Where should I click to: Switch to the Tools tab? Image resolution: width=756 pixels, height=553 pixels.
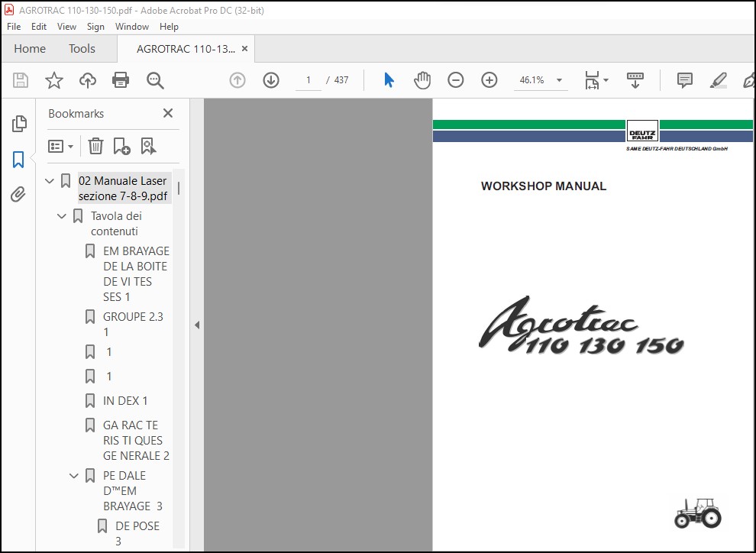click(82, 49)
